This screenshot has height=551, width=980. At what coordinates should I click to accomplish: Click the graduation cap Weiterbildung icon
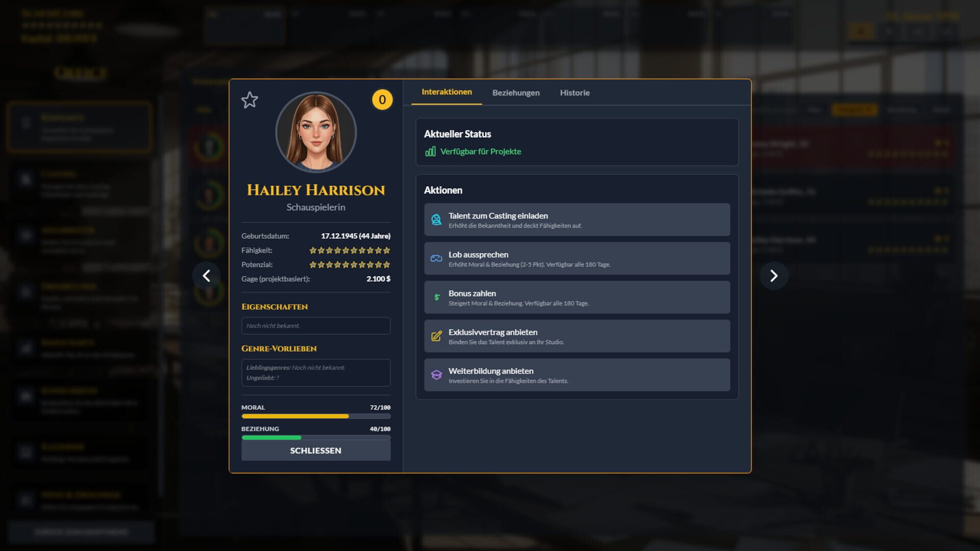(436, 375)
